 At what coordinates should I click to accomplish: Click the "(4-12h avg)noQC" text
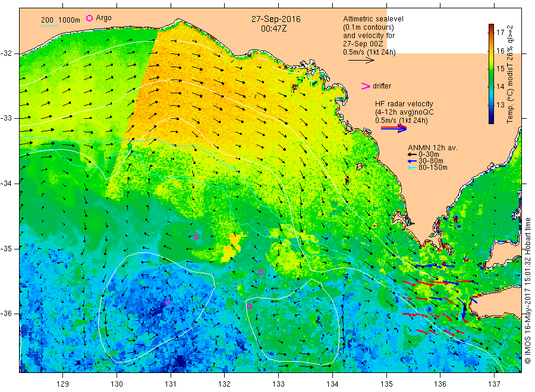coord(404,112)
